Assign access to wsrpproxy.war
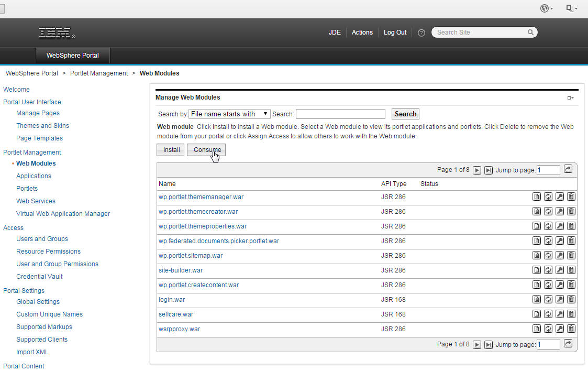This screenshot has height=371, width=588. (560, 329)
